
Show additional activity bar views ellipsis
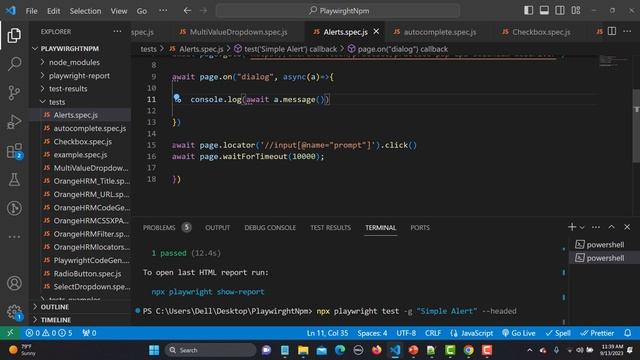(x=14, y=237)
